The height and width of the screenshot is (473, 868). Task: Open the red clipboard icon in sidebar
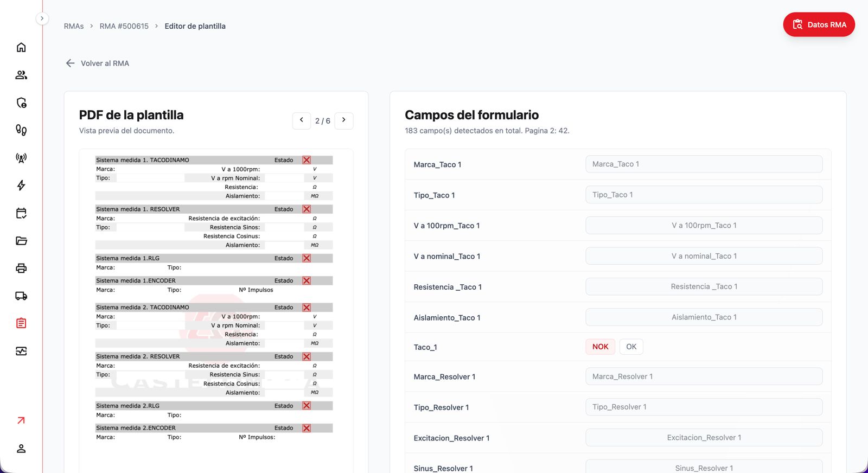point(21,323)
